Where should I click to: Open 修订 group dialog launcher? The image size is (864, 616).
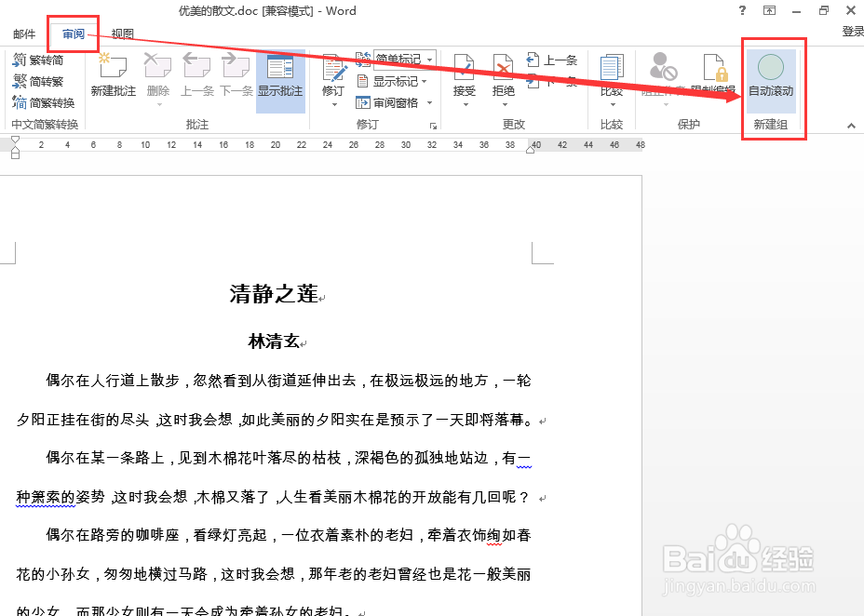(x=433, y=126)
